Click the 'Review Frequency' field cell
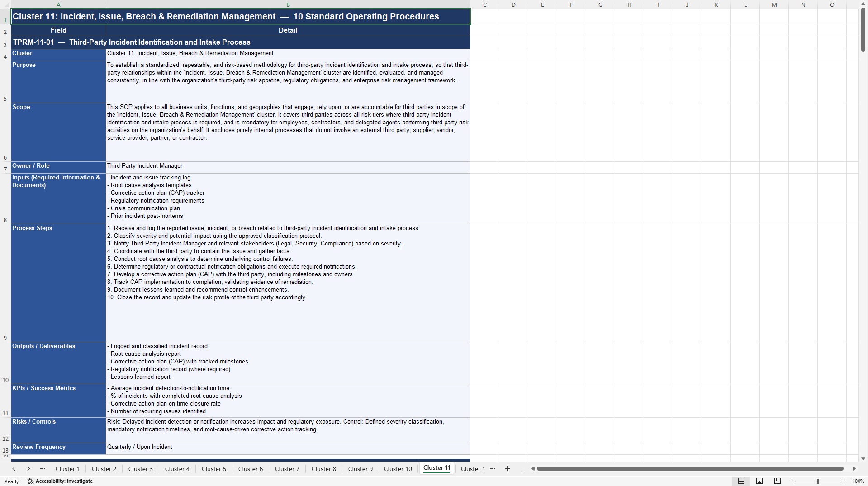Viewport: 868px width, 486px height. pyautogui.click(x=58, y=448)
